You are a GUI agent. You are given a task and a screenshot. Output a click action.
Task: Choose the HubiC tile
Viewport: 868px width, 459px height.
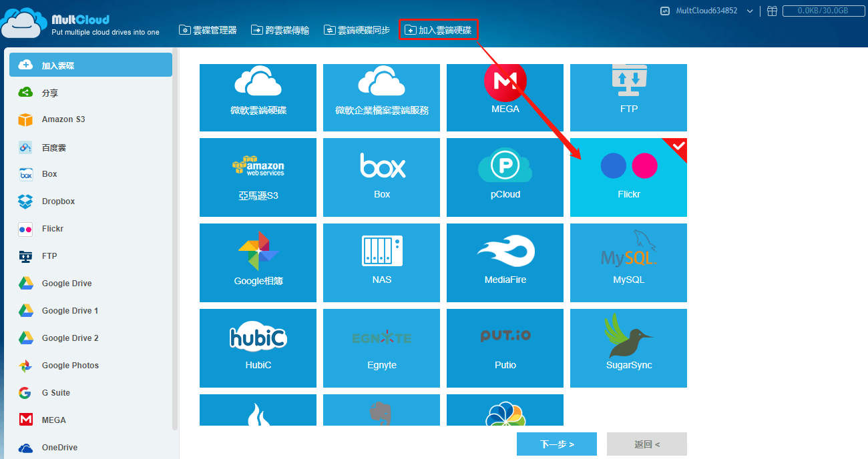(258, 348)
